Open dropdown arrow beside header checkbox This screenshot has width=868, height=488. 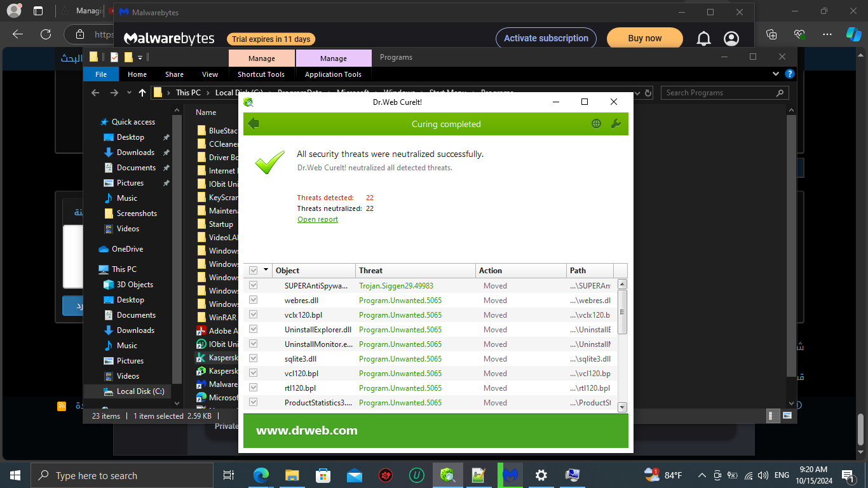266,270
